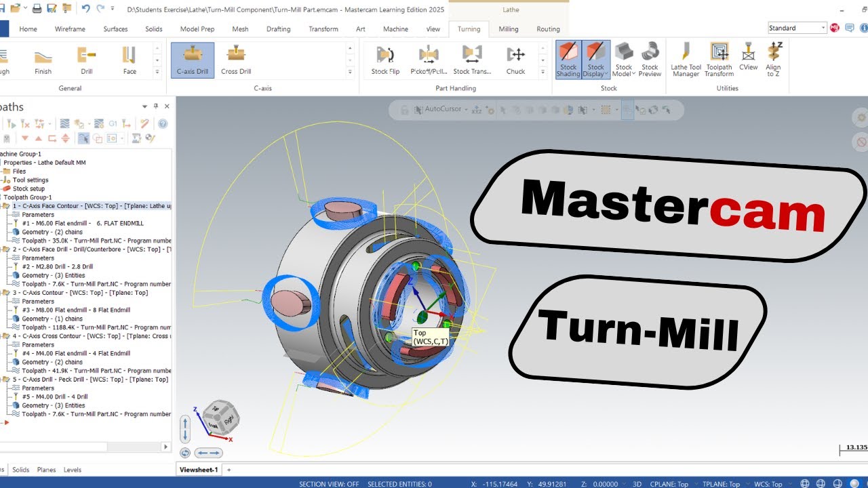The width and height of the screenshot is (868, 488).
Task: Select Tool settings in tree
Action: point(31,180)
